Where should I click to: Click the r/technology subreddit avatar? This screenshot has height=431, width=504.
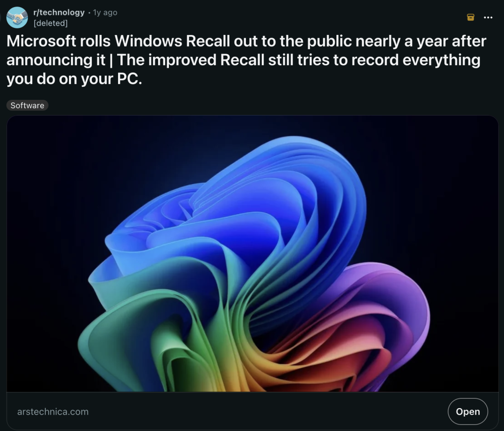17,17
